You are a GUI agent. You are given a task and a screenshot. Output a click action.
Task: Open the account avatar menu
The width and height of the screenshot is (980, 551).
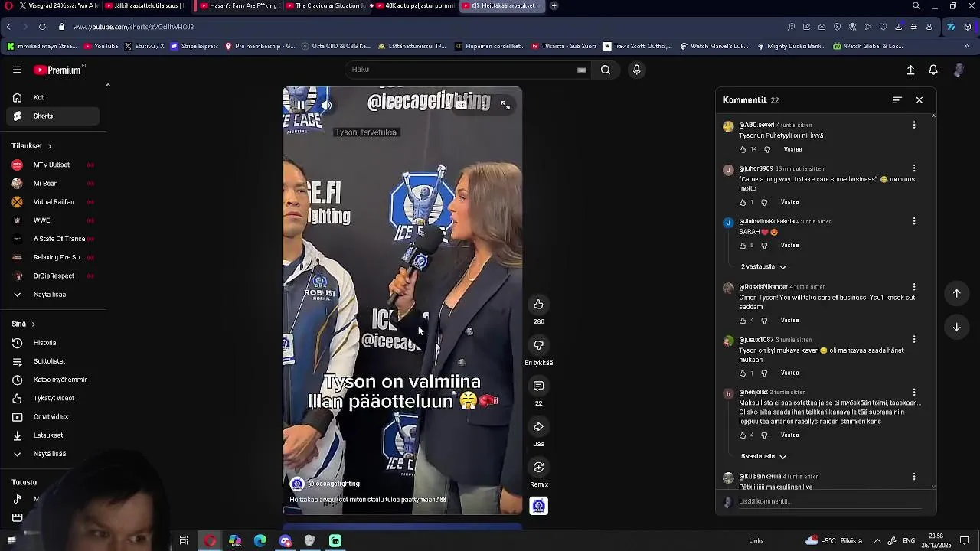[959, 70]
